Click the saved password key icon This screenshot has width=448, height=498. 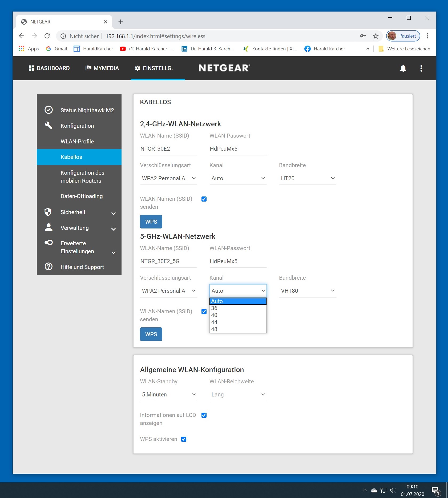tap(363, 36)
